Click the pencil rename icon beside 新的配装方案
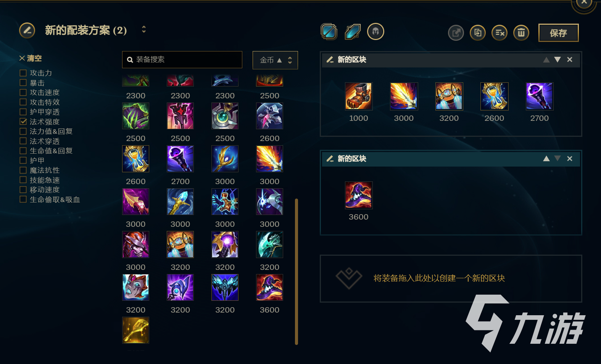The height and width of the screenshot is (364, 601). [x=27, y=30]
